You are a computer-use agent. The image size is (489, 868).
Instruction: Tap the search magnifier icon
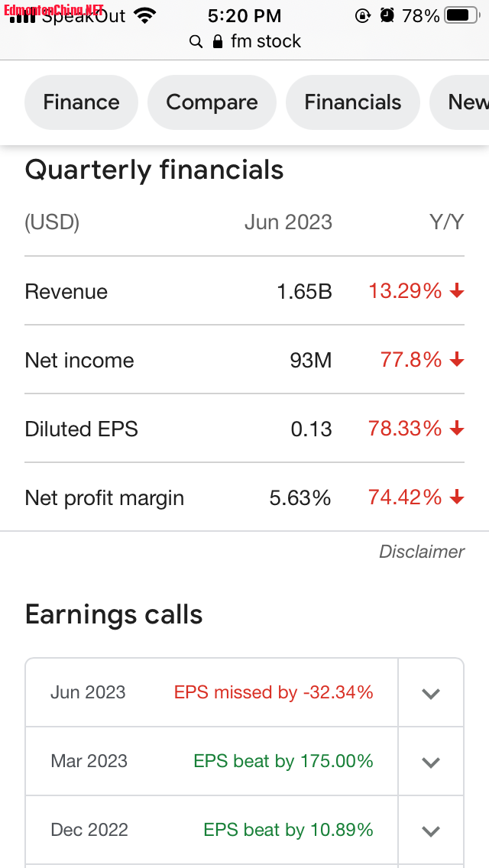tap(196, 41)
